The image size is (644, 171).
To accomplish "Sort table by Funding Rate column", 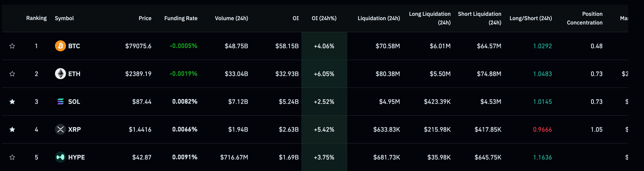I will (x=181, y=18).
